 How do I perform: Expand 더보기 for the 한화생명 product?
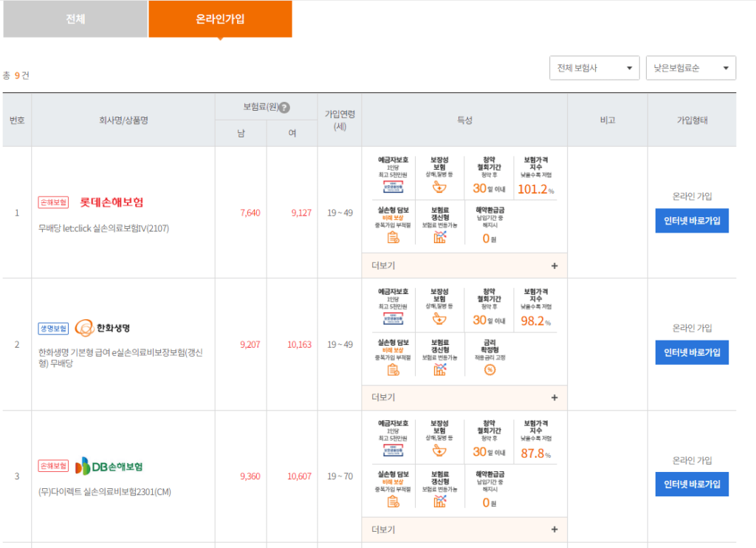(464, 397)
